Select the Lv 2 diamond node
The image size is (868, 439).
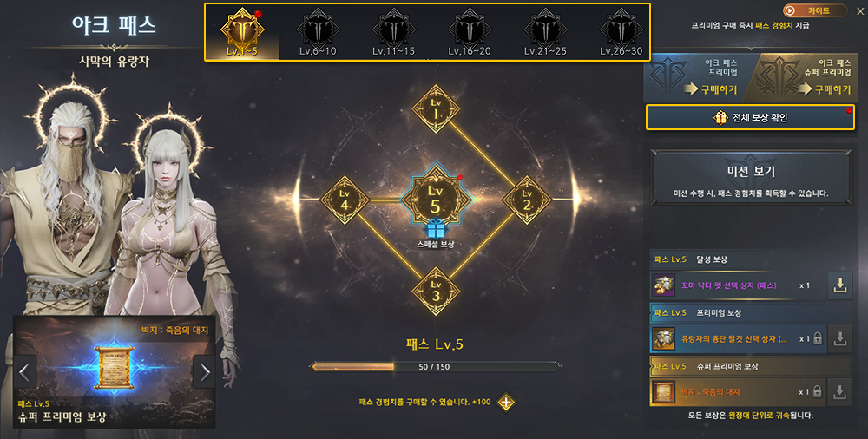point(527,200)
